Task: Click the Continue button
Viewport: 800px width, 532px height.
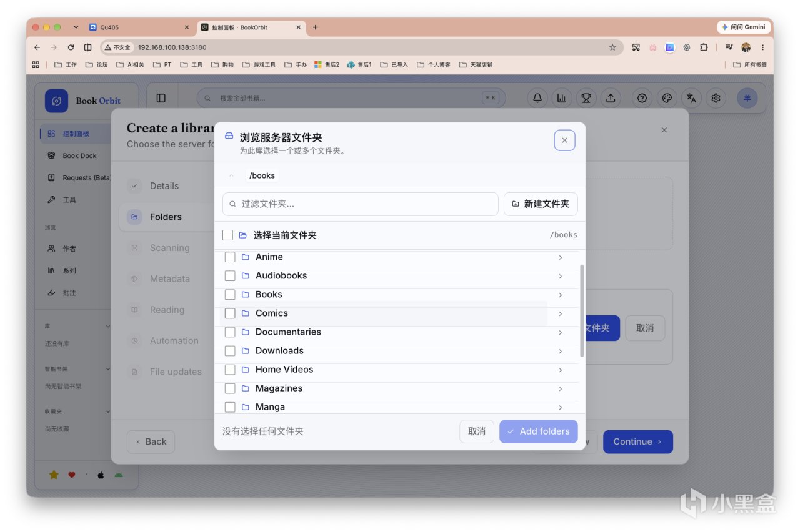Action: tap(637, 441)
